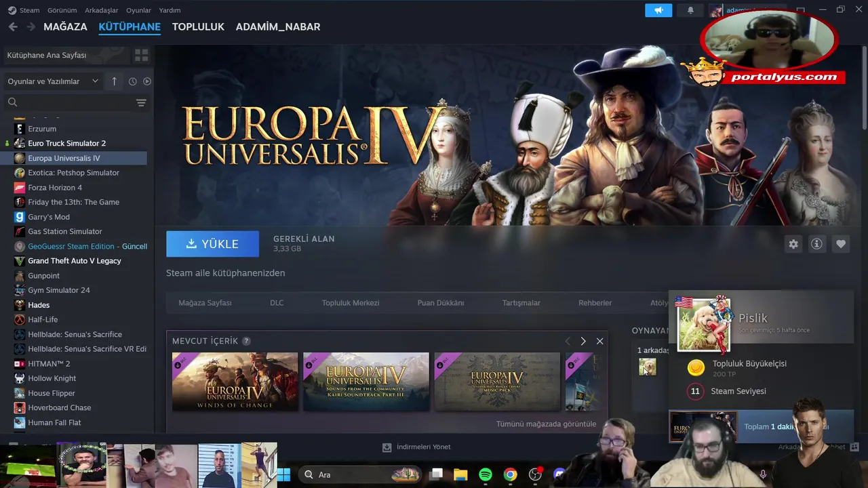Switch to the KÜTÜPHANE tab
The height and width of the screenshot is (488, 868).
click(x=130, y=26)
